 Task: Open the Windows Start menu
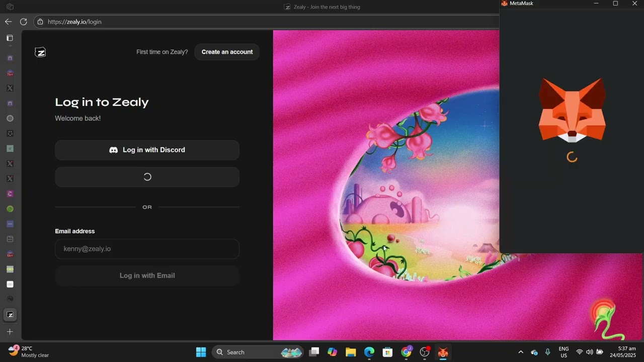(201, 352)
